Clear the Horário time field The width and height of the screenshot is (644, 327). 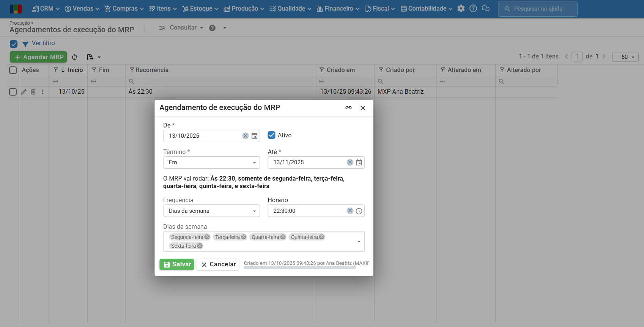tap(350, 211)
